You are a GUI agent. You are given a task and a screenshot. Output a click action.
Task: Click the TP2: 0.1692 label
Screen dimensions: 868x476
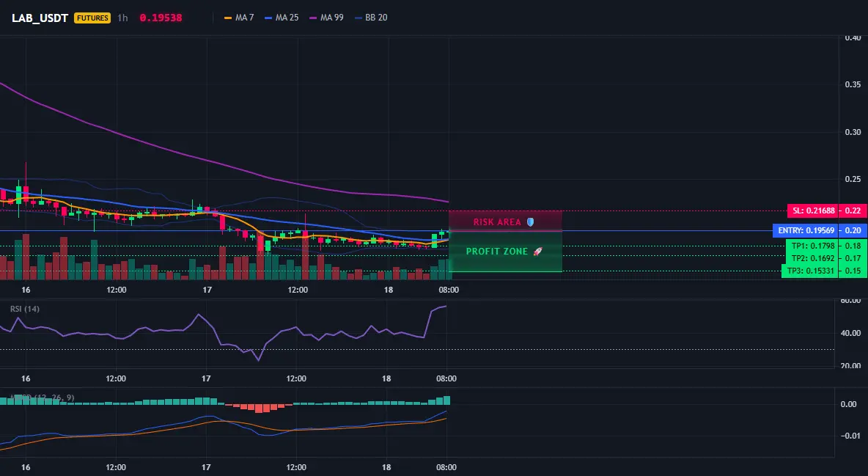coord(812,258)
